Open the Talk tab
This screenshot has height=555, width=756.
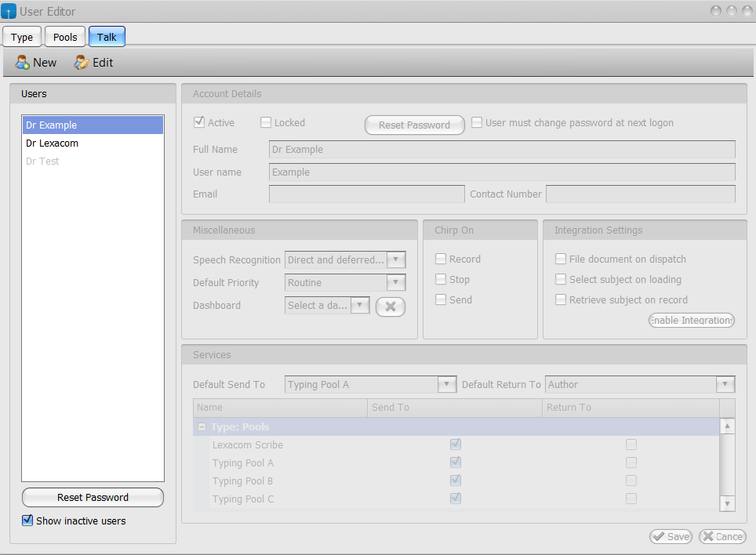click(x=107, y=37)
